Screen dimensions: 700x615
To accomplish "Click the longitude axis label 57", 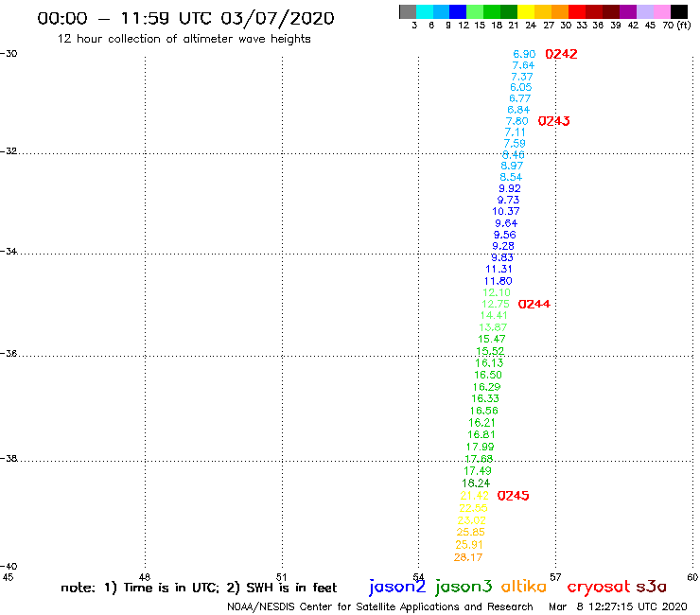I will [555, 577].
